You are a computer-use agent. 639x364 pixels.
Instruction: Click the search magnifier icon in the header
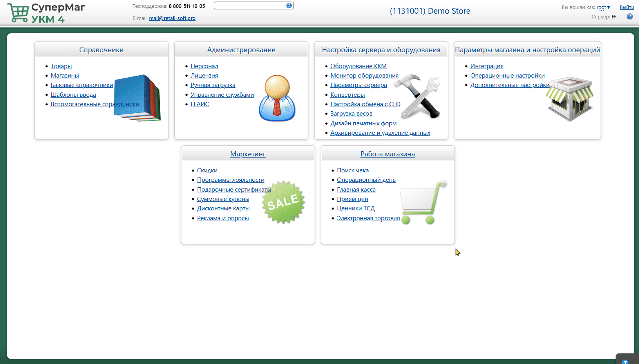point(289,5)
